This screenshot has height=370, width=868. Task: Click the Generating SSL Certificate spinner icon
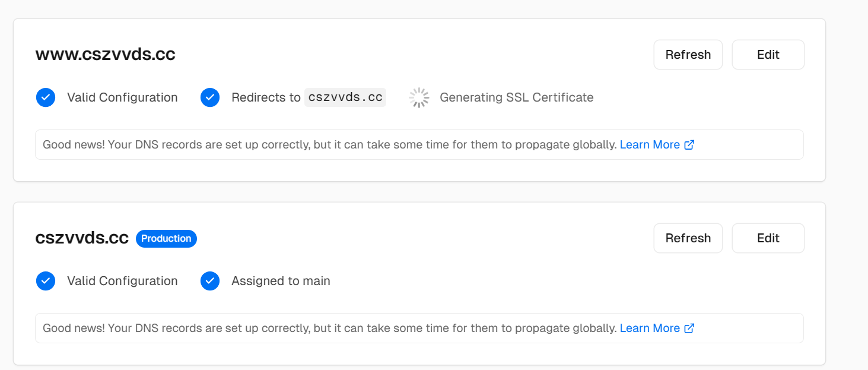tap(419, 97)
